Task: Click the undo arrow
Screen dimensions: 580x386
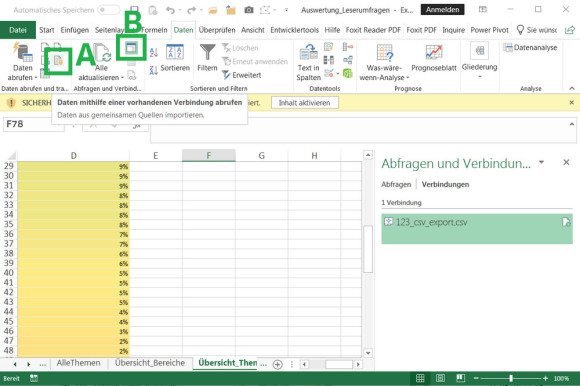Action: (170, 10)
